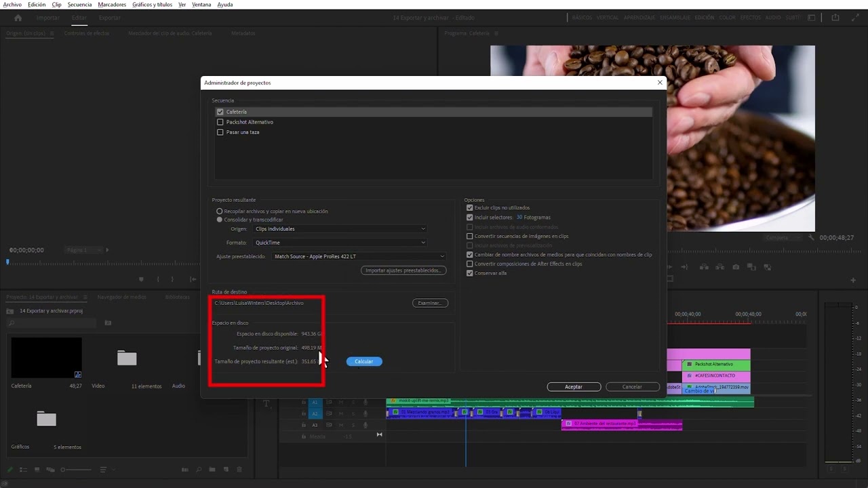The height and width of the screenshot is (488, 868).
Task: Check the Packshot Alternativo sequence checkbox
Action: [220, 122]
